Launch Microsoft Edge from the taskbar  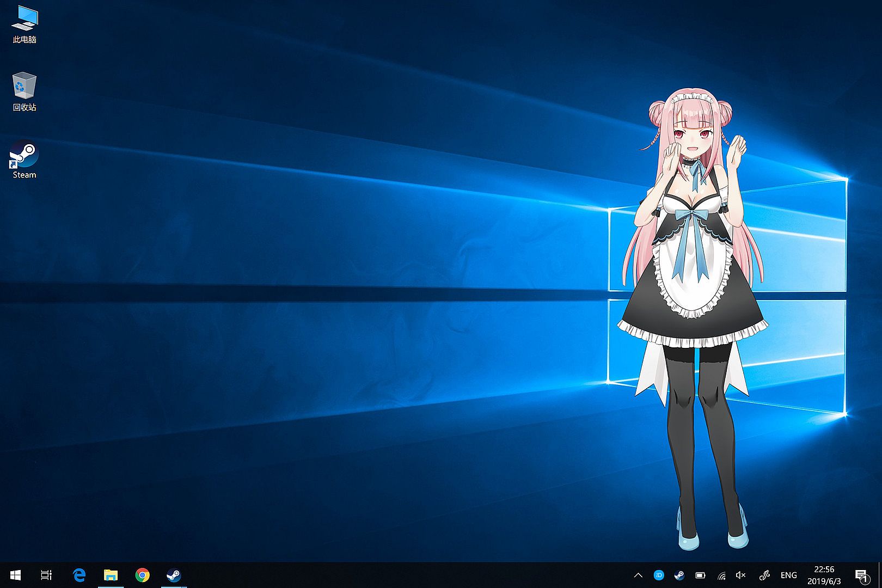[79, 575]
